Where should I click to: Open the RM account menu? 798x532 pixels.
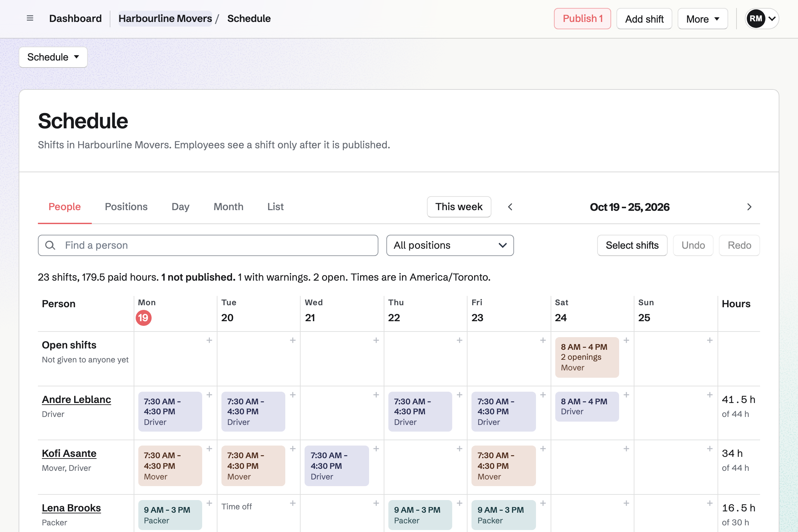(761, 18)
